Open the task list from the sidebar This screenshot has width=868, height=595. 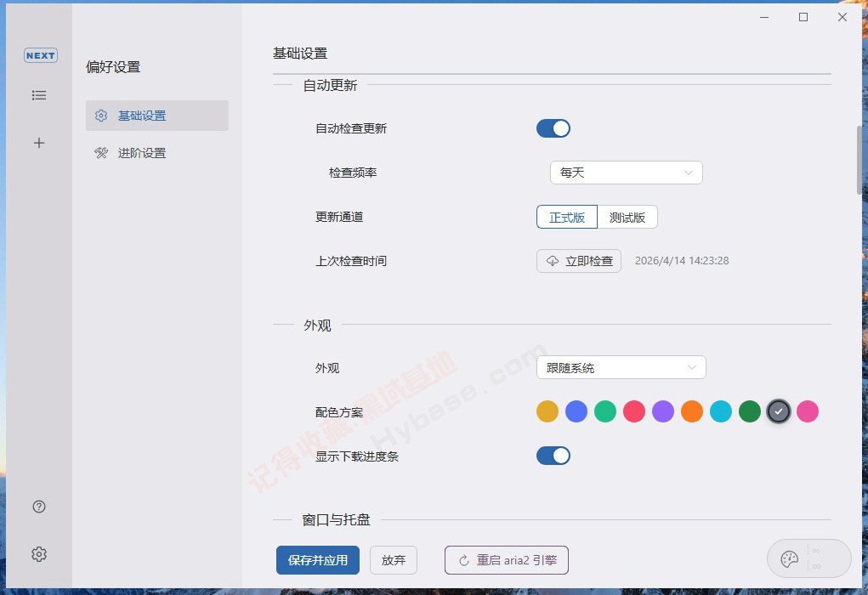point(39,95)
